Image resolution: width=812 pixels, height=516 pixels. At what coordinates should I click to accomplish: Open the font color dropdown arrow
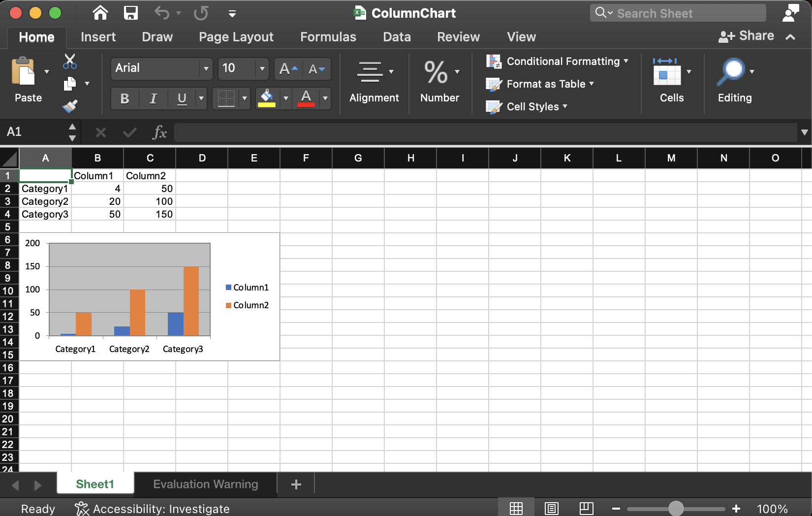[325, 98]
